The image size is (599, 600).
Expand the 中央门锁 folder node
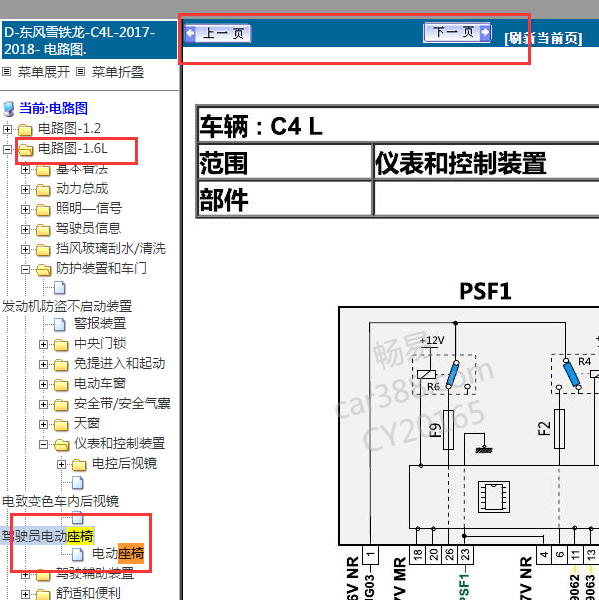click(43, 344)
